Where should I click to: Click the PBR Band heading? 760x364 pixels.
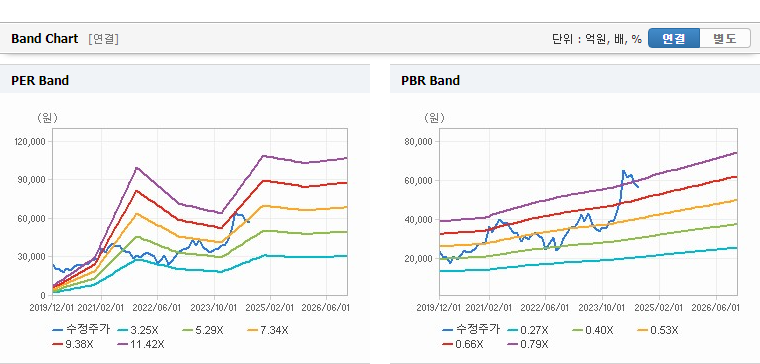[x=430, y=80]
